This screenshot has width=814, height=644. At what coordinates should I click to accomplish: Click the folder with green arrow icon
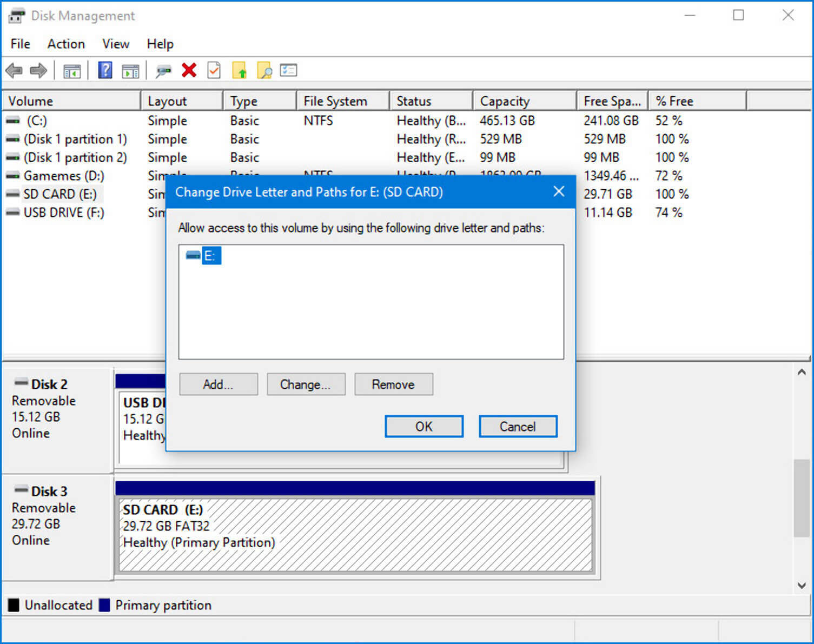(x=239, y=70)
